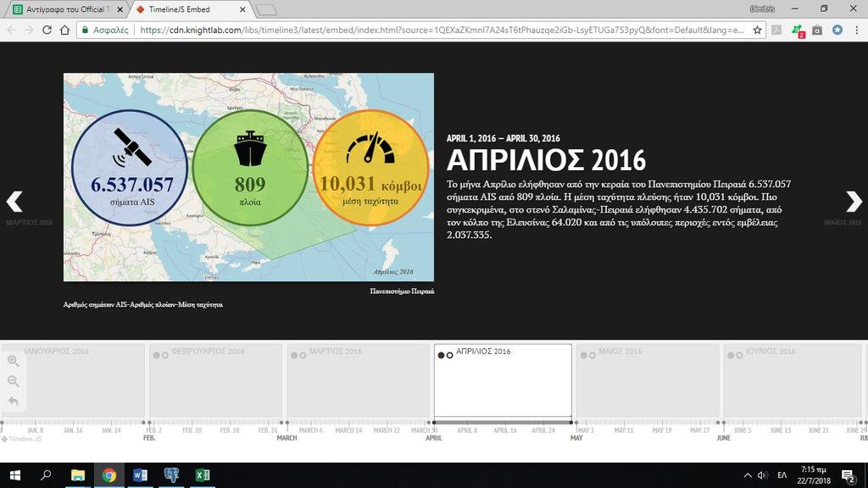Close the Αντίγραφο του Official tab
Image resolution: width=868 pixels, height=488 pixels.
[x=120, y=9]
